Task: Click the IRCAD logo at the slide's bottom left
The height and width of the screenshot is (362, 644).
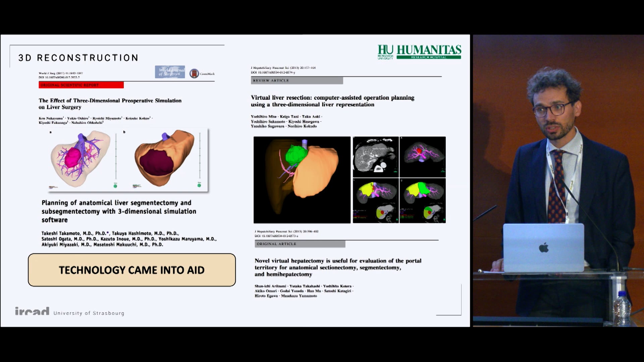Action: 32,312
